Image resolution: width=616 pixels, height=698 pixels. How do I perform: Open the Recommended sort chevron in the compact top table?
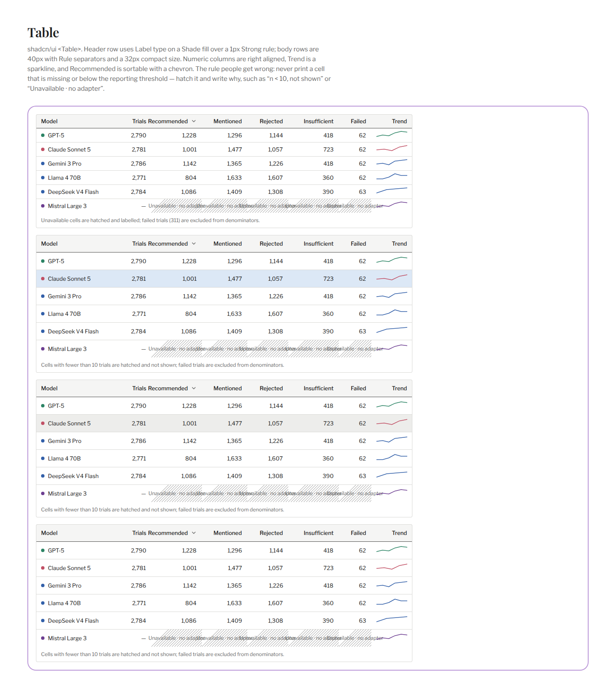click(194, 122)
